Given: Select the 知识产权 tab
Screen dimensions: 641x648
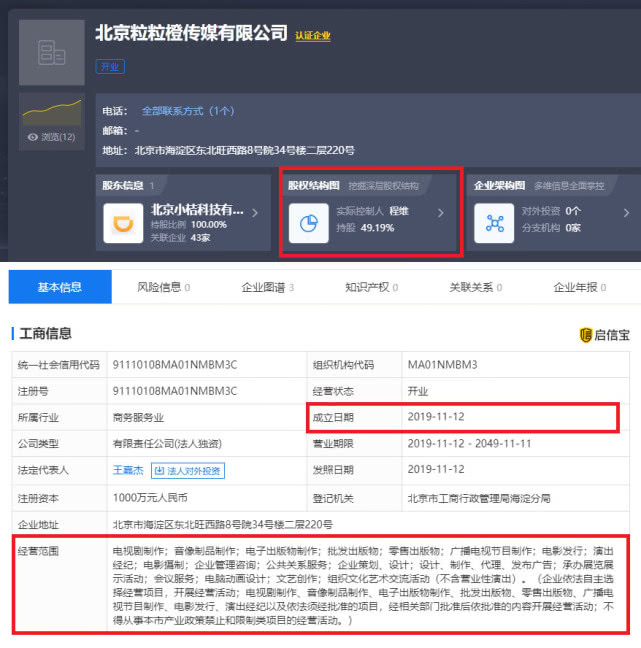Looking at the screenshot, I should pos(371,287).
